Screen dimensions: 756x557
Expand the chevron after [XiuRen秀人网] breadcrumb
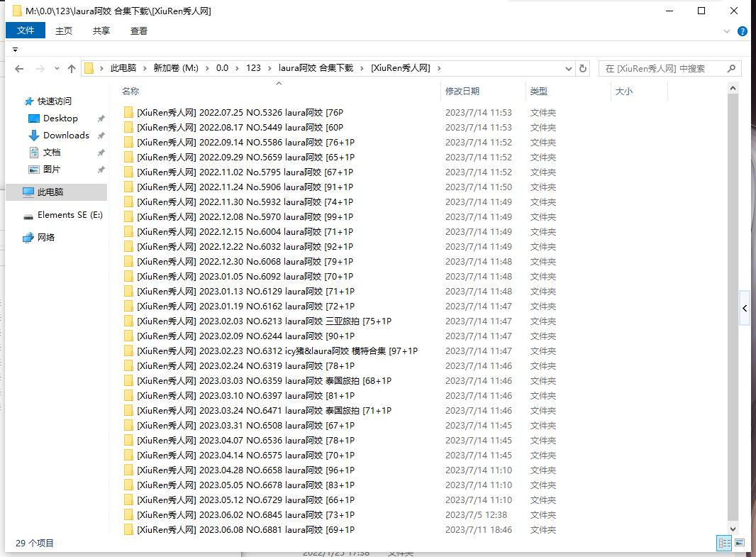coord(439,69)
